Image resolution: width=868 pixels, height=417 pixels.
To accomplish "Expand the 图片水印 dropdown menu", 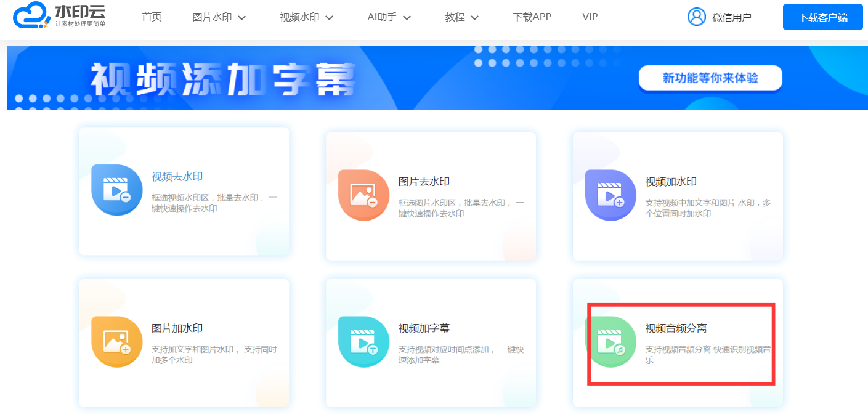I will coord(219,17).
